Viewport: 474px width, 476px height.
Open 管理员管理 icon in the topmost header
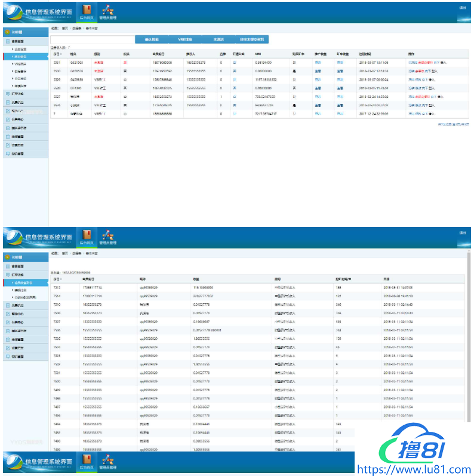point(107,10)
